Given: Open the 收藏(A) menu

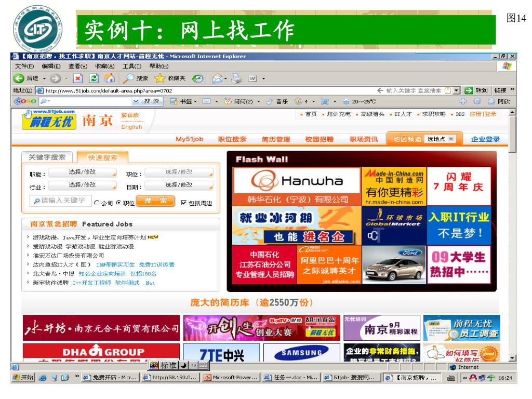Looking at the screenshot, I should click(104, 66).
